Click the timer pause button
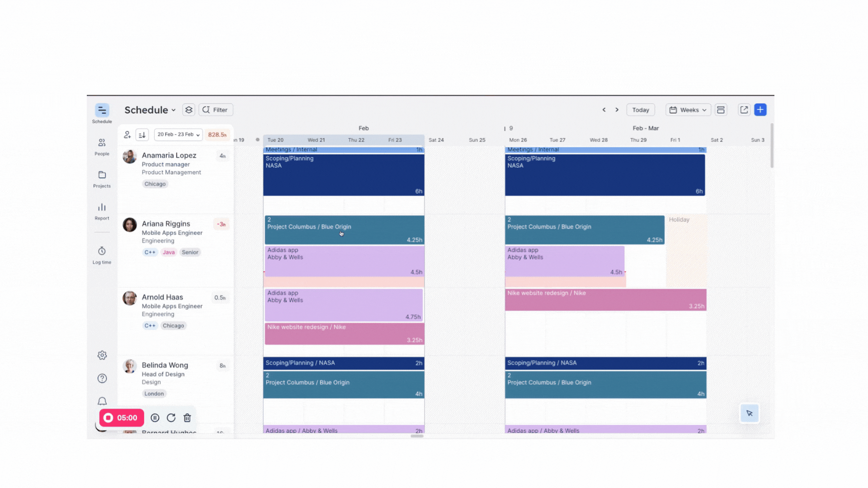Image resolution: width=868 pixels, height=488 pixels. 155,417
